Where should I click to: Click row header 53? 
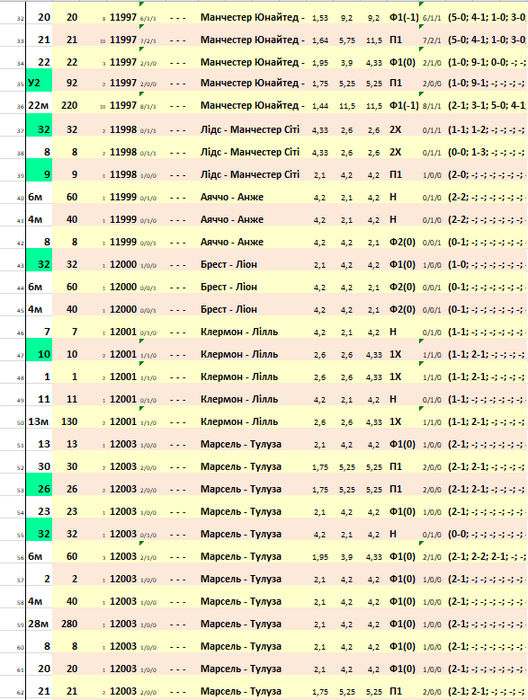pyautogui.click(x=21, y=490)
